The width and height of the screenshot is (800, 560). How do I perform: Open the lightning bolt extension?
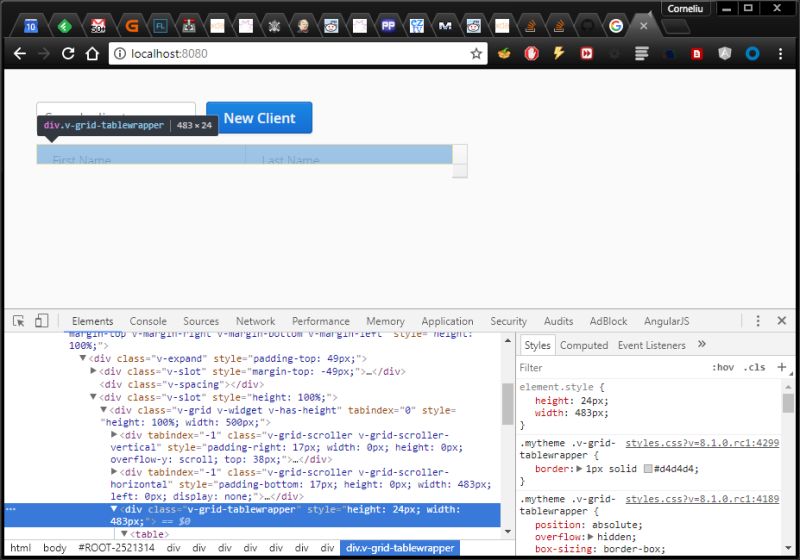(559, 54)
